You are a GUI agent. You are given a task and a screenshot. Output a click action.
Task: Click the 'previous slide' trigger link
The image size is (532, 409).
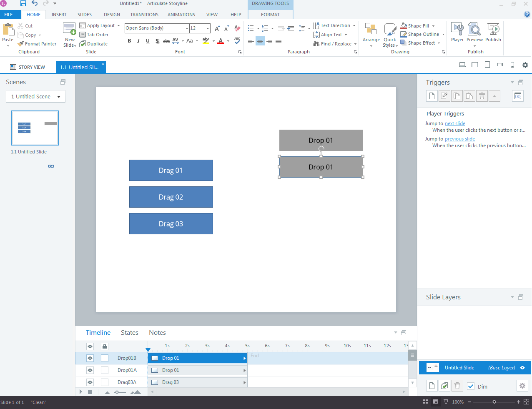[459, 139]
